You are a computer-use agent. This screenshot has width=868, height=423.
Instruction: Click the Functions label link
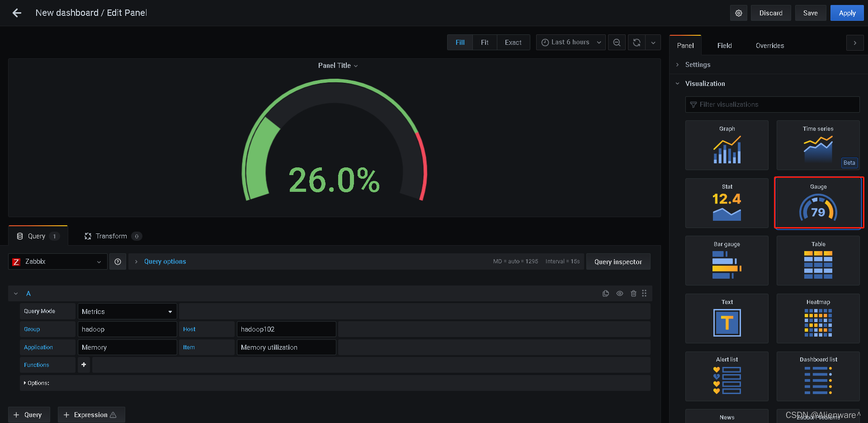click(x=37, y=365)
